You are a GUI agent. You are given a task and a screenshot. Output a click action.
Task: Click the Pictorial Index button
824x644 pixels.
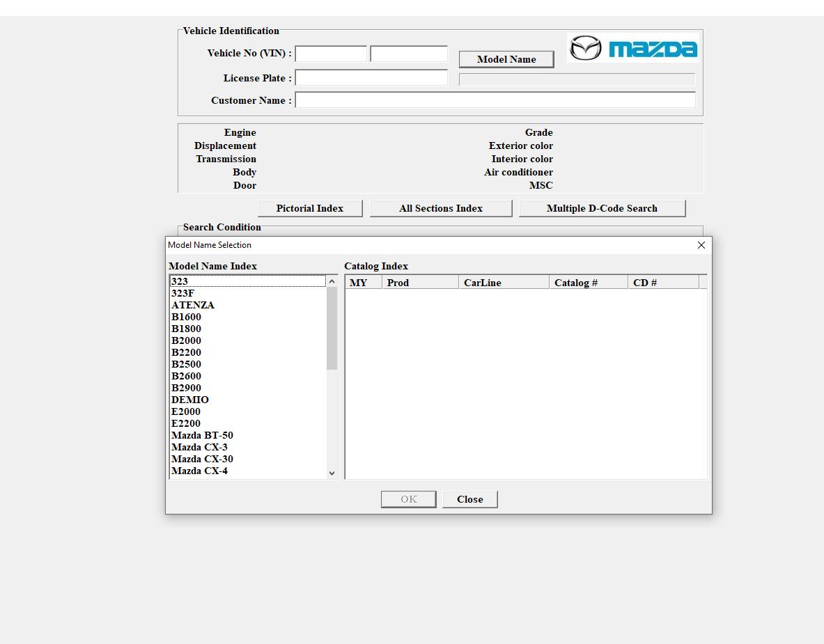[309, 207]
